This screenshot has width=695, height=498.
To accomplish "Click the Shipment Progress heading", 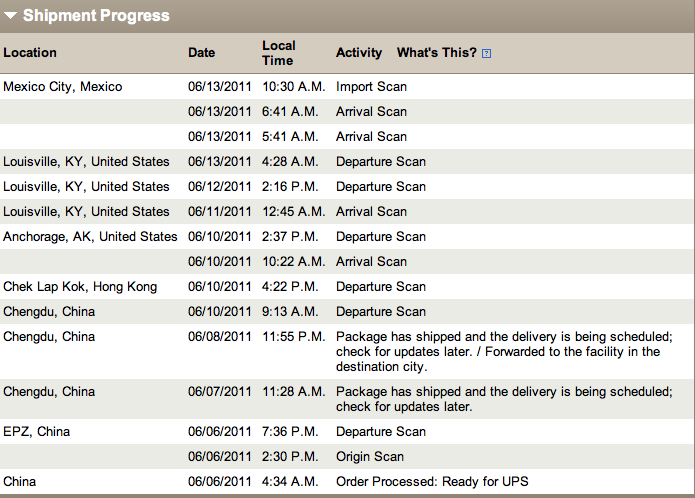I will click(96, 16).
